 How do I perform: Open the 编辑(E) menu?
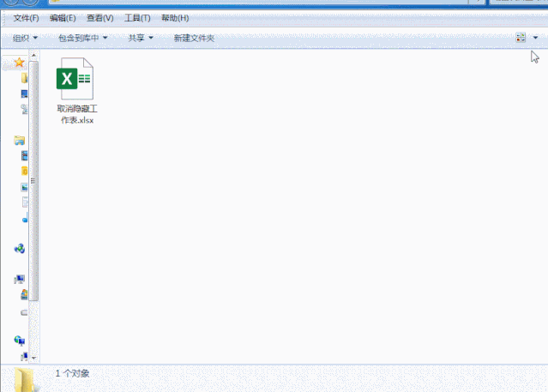point(63,18)
